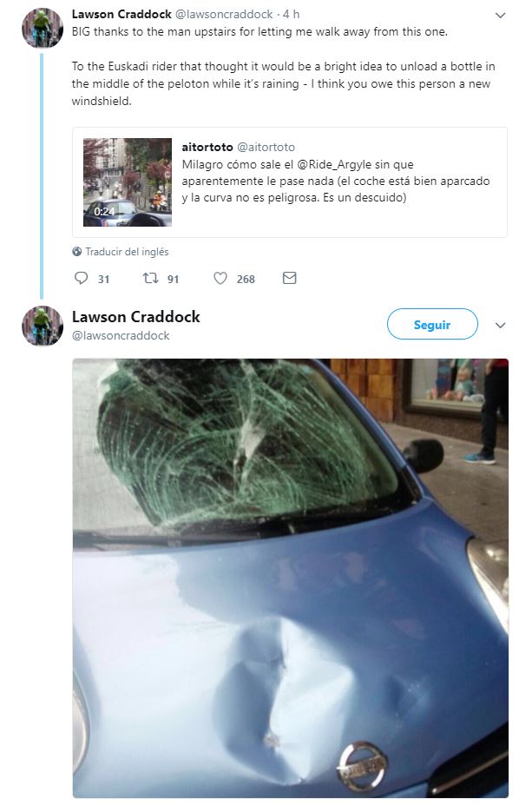Viewport: 532px width, 805px height.
Task: Translate tweet via Traducir del inglés
Action: [127, 252]
